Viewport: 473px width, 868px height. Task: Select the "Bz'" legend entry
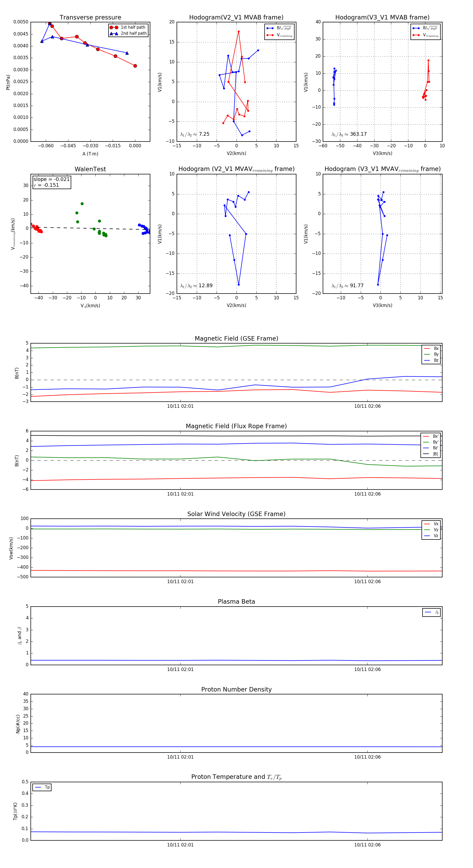pyautogui.click(x=431, y=448)
